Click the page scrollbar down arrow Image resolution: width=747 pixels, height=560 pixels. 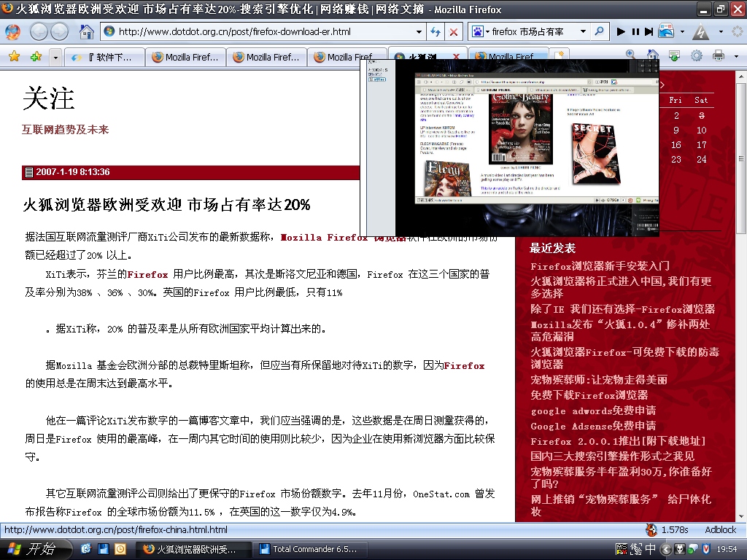pyautogui.click(x=741, y=517)
